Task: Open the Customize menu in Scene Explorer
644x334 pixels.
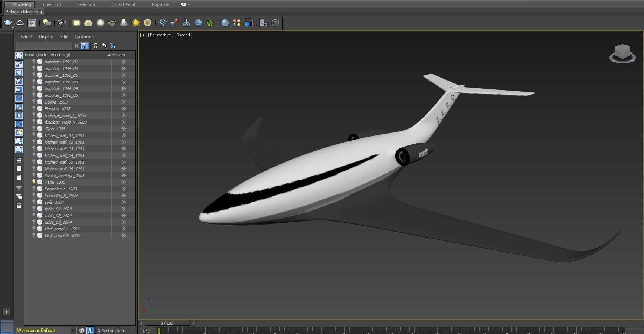Action: (85, 37)
